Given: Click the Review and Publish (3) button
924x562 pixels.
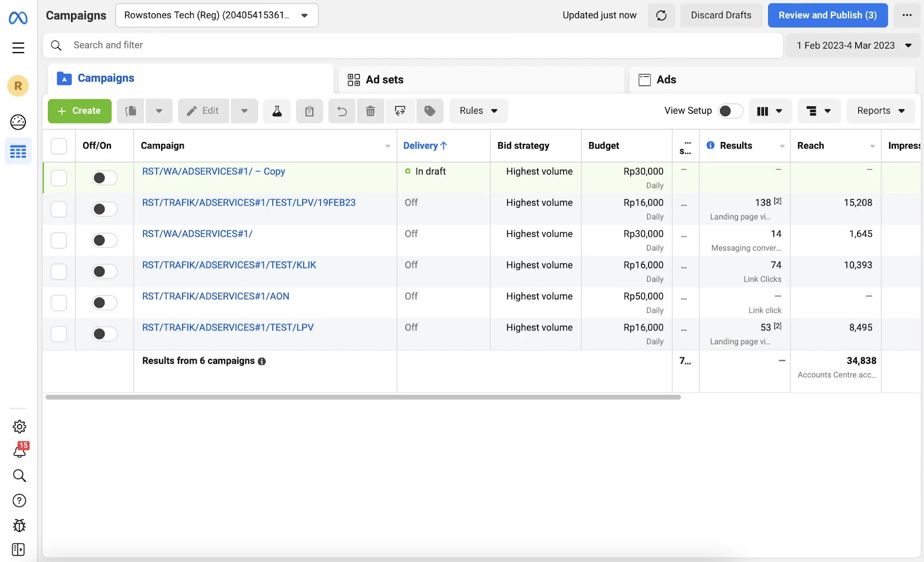Looking at the screenshot, I should pyautogui.click(x=827, y=16).
